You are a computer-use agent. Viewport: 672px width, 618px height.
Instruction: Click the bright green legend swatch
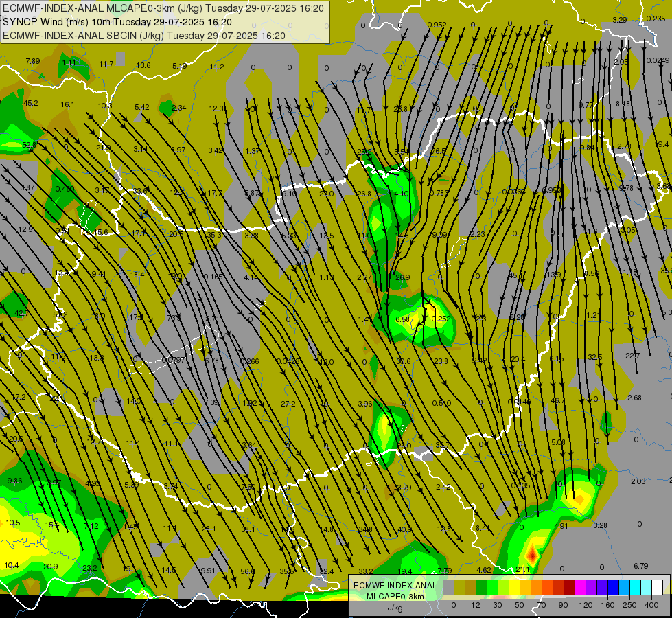tap(493, 587)
